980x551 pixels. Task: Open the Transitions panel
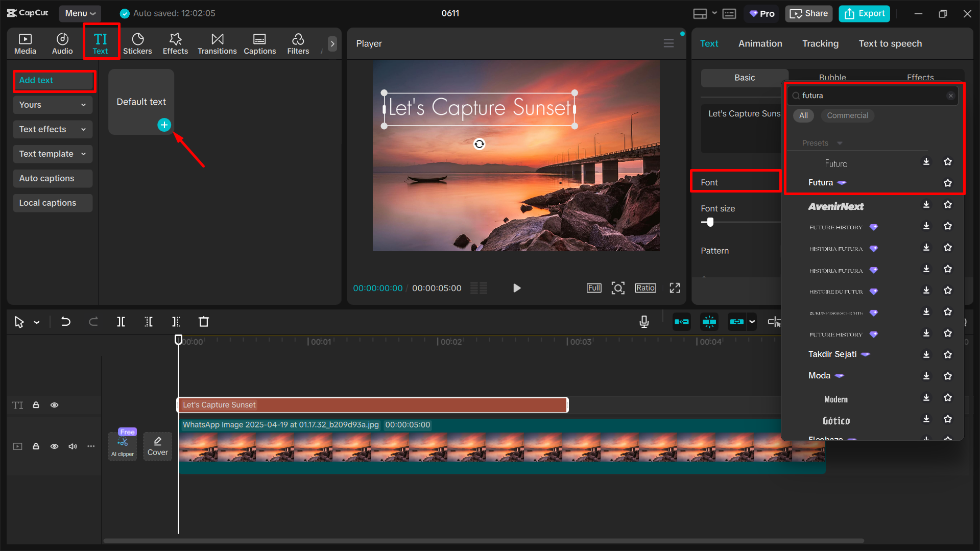pyautogui.click(x=217, y=43)
